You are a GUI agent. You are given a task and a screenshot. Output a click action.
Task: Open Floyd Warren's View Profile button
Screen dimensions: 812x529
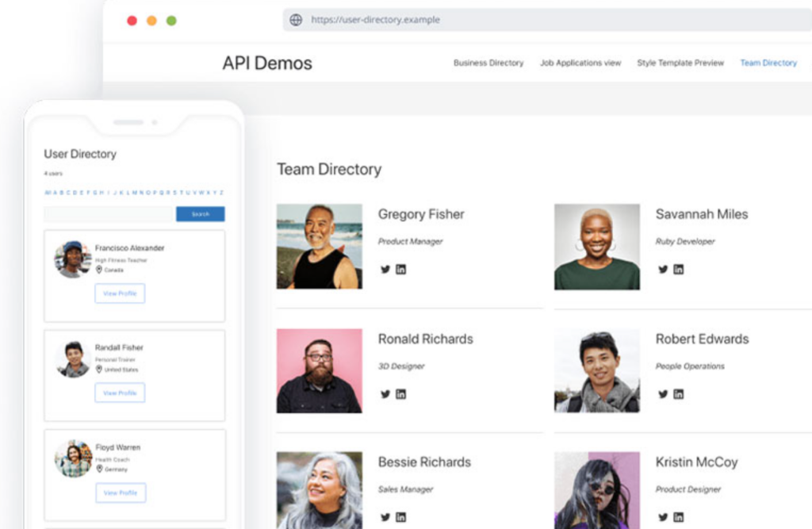tap(120, 493)
